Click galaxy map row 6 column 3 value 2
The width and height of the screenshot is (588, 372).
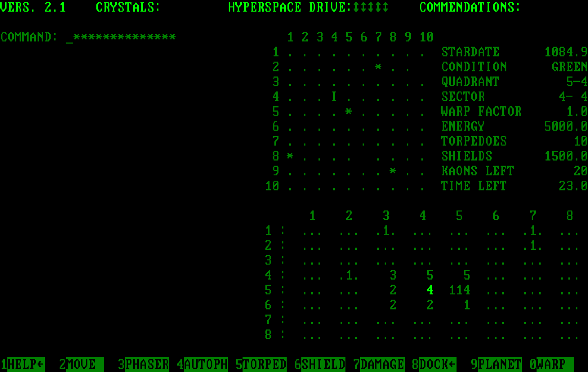point(393,305)
